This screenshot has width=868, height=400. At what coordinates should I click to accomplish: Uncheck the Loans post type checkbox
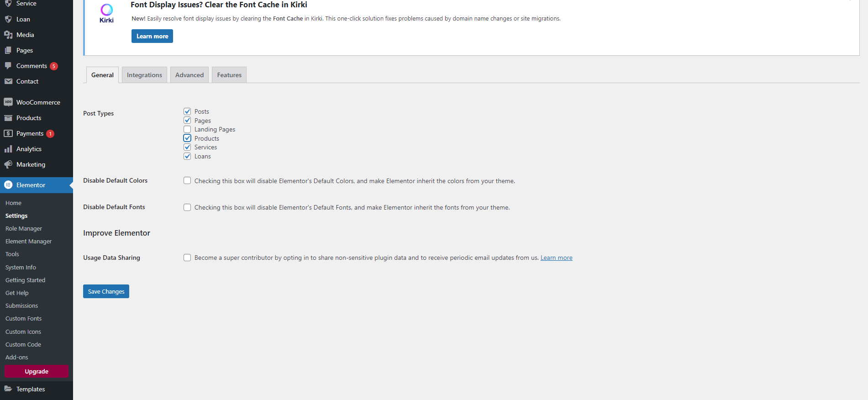click(187, 156)
